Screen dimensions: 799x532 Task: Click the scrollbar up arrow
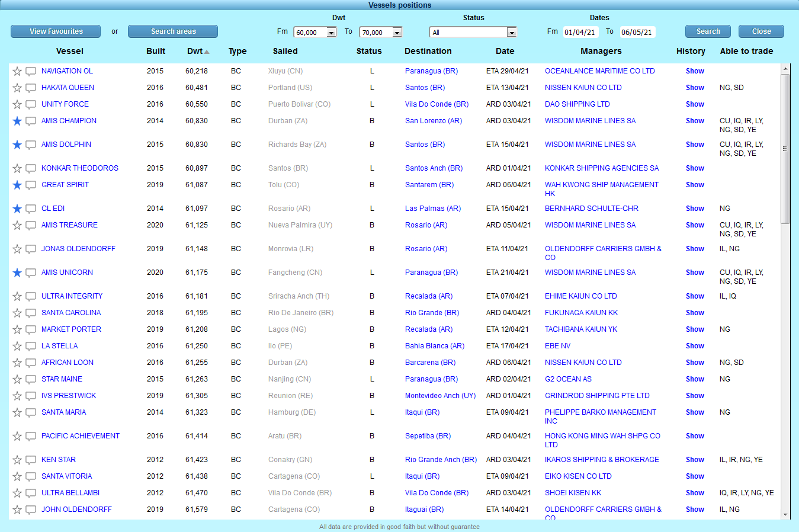[785, 69]
